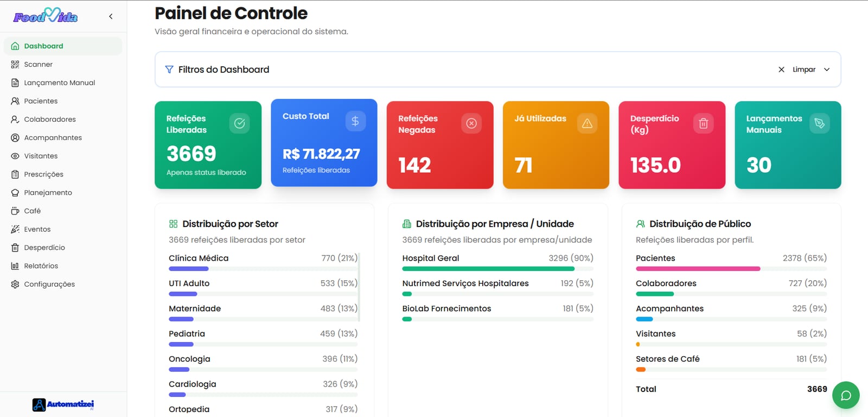Viewport: 868px width, 417px height.
Task: Go to Lançamento Manual
Action: [x=63, y=83]
